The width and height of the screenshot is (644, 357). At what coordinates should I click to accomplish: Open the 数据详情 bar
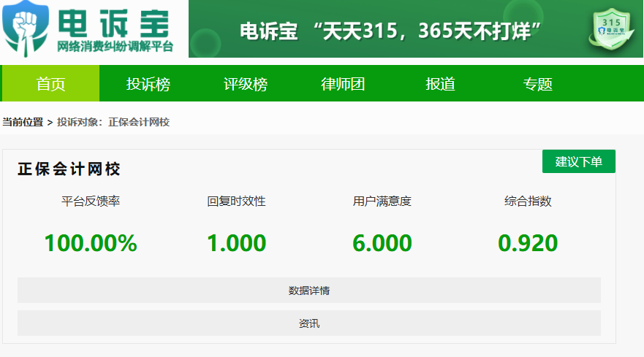tap(309, 290)
